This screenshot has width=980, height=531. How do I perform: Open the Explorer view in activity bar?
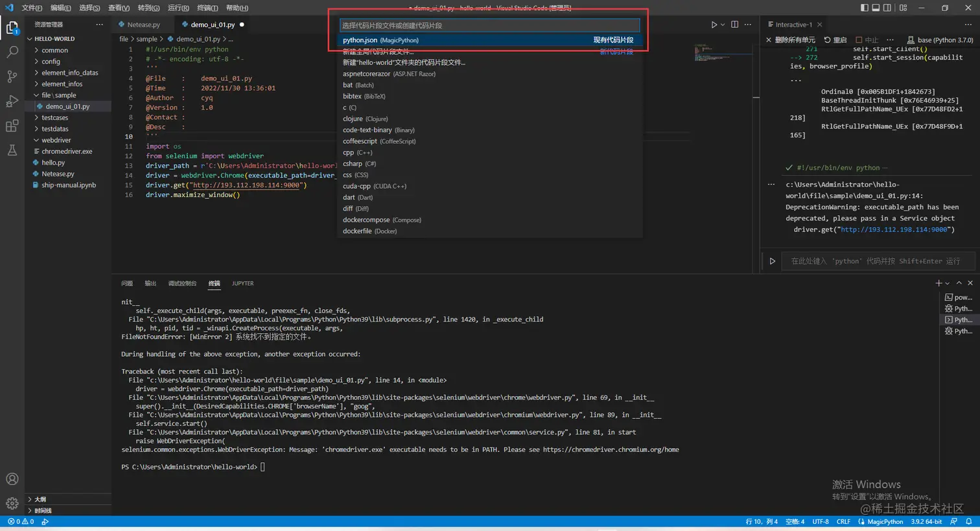(x=12, y=29)
